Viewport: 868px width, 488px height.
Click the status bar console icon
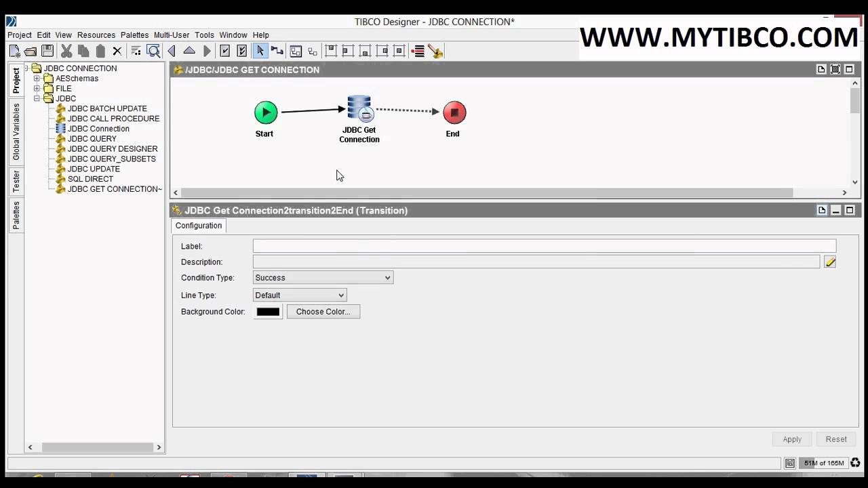790,463
